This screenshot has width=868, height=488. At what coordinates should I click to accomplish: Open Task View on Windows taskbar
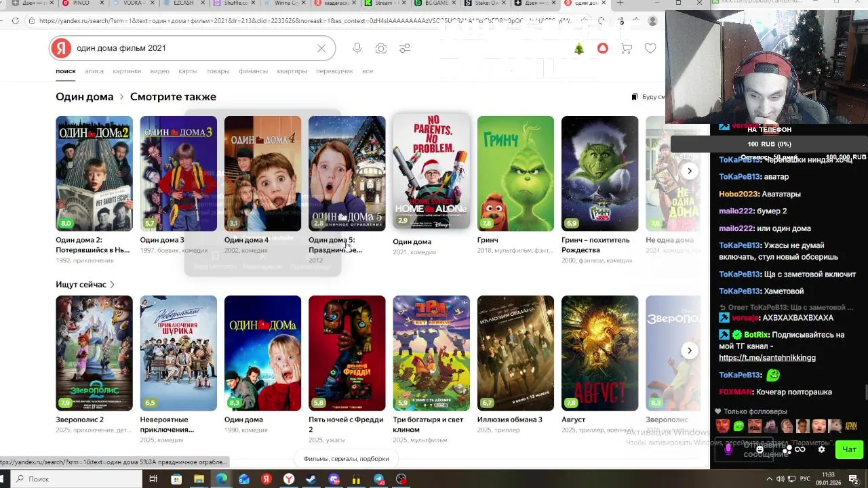(x=153, y=479)
